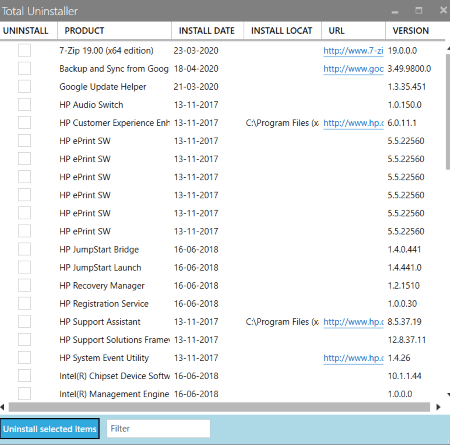Image resolution: width=450 pixels, height=445 pixels.
Task: Check the 7-Zip 19.00 uninstall checkbox
Action: pyautogui.click(x=24, y=50)
